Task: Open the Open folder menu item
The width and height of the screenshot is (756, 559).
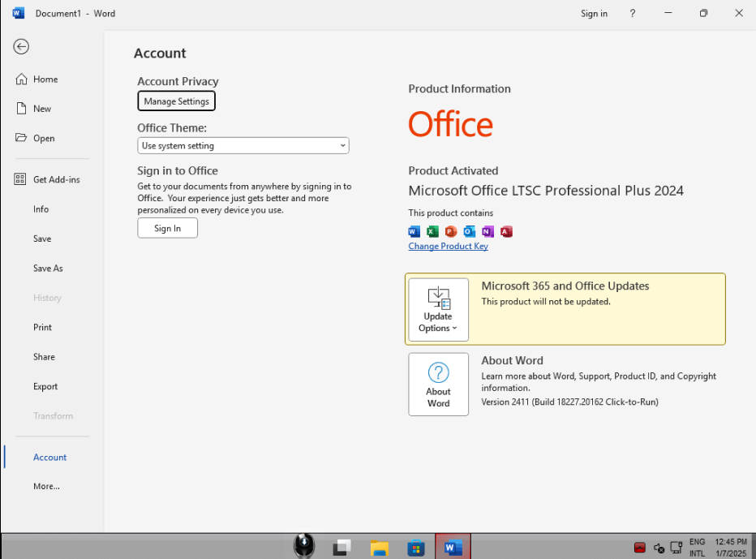Action: 35,139
